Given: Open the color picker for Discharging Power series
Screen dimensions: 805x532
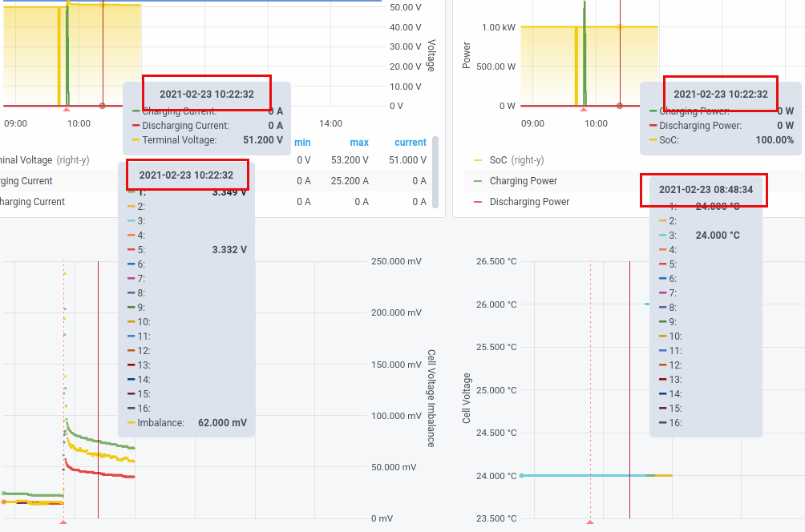Looking at the screenshot, I should [x=476, y=201].
